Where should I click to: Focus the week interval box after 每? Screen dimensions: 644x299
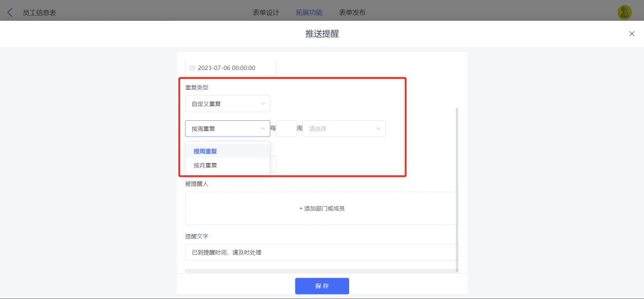[x=286, y=129]
